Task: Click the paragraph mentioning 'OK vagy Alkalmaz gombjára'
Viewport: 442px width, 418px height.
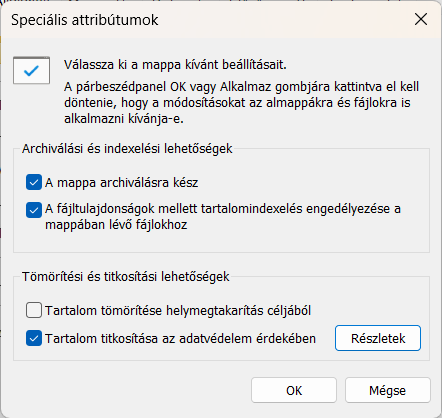Action: [241, 103]
